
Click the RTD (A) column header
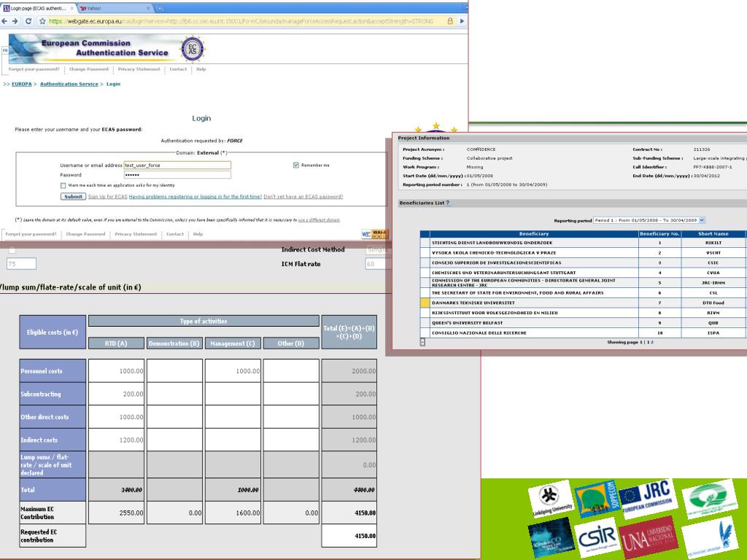click(x=116, y=343)
